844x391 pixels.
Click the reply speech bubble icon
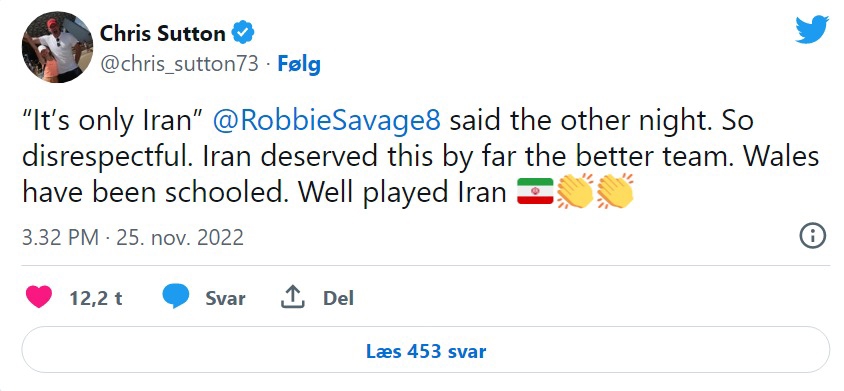[175, 297]
